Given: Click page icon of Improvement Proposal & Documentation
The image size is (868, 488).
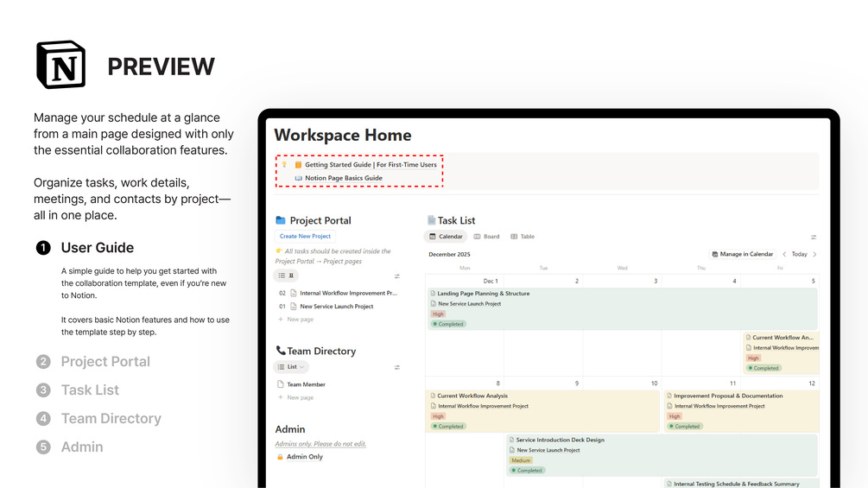Looking at the screenshot, I should click(669, 396).
